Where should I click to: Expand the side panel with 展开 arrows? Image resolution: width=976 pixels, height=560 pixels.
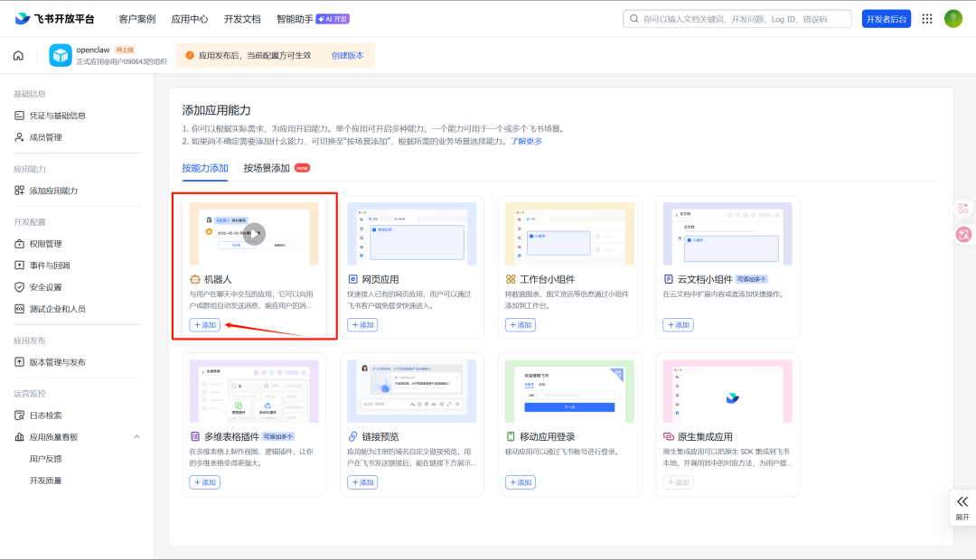(962, 508)
